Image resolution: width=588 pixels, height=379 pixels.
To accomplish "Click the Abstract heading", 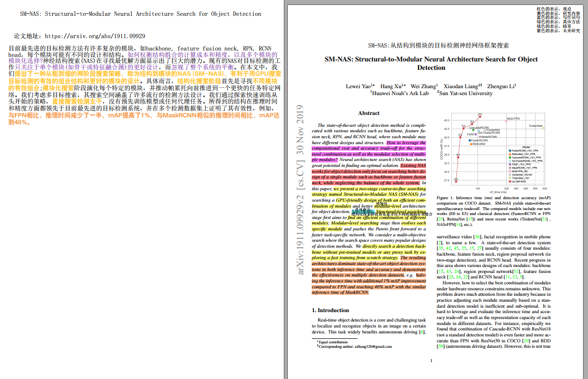I will pyautogui.click(x=369, y=113).
